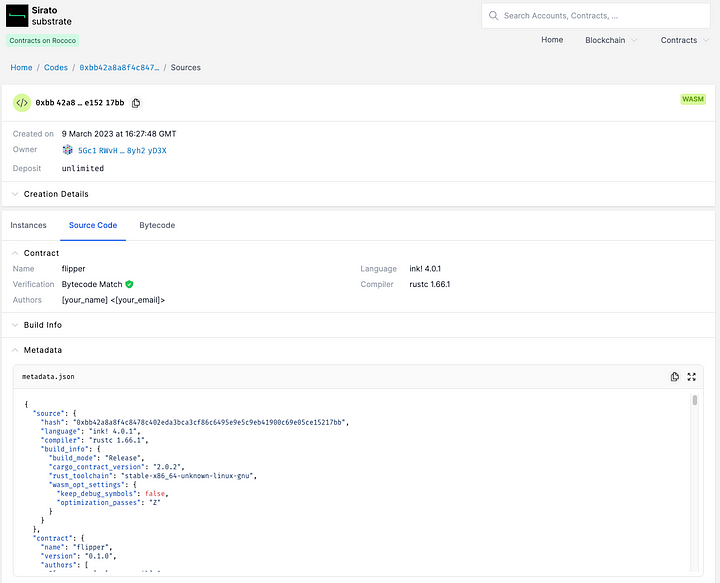Switch to the Instances tab
This screenshot has height=583, width=720.
pyautogui.click(x=29, y=225)
